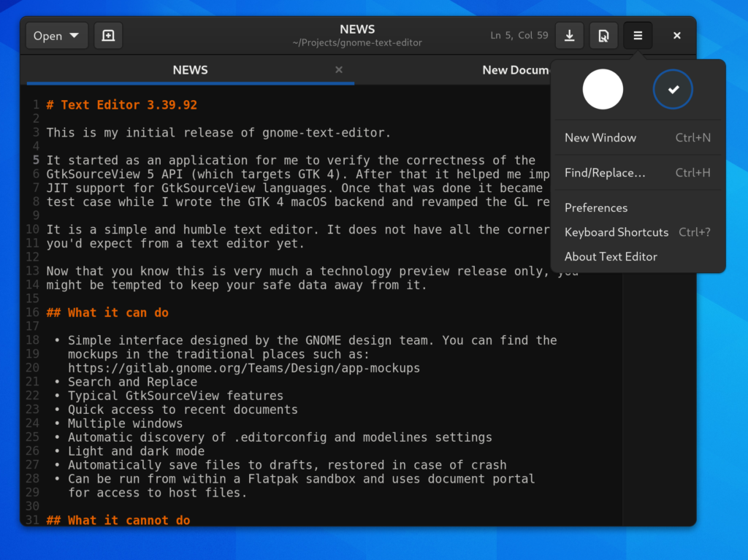Click line number 16 in the gutter
The image size is (748, 560).
(x=32, y=312)
